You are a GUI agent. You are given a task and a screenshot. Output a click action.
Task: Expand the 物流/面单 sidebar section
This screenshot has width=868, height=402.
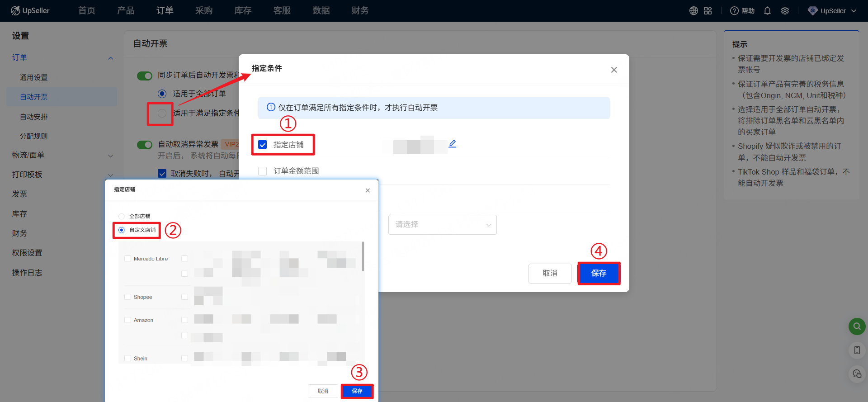coord(110,156)
